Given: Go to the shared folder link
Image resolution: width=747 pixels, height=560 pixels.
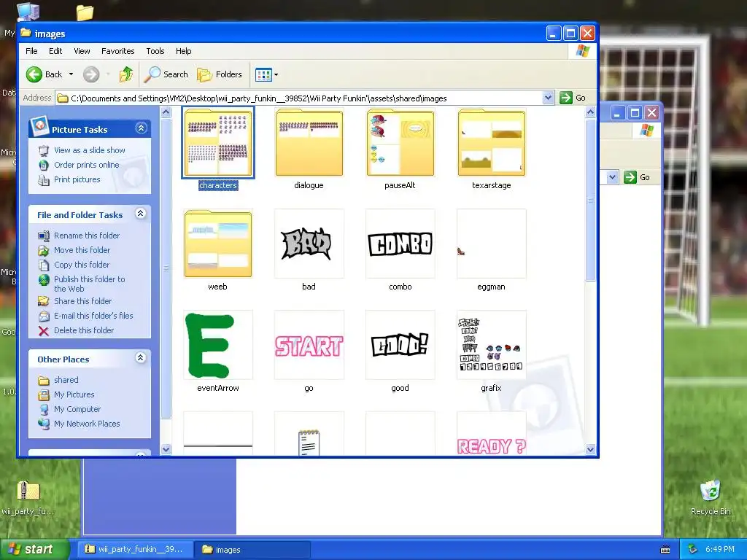Looking at the screenshot, I should point(66,380).
